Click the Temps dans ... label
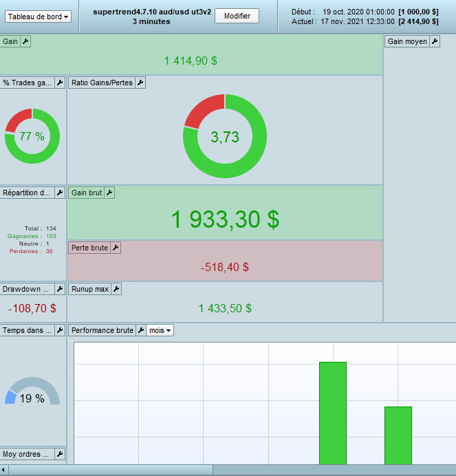This screenshot has height=476, width=456. coord(27,330)
